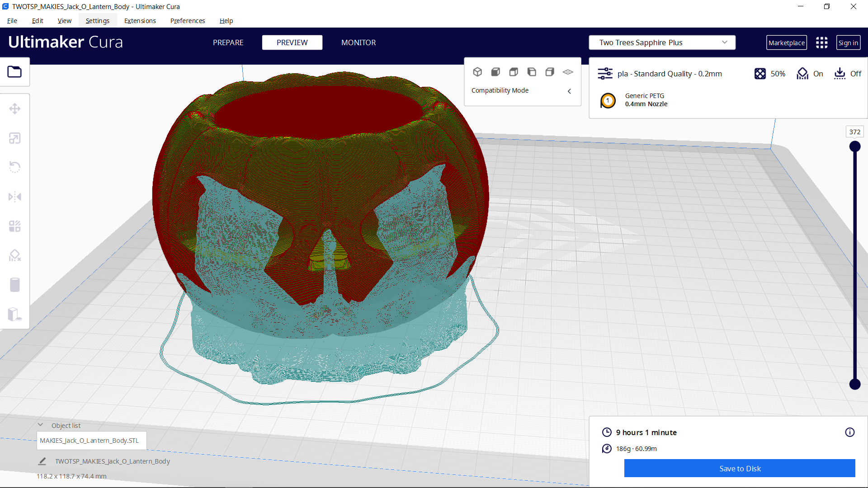
Task: Collapse the Compatibility Mode panel chevron
Action: click(x=569, y=91)
